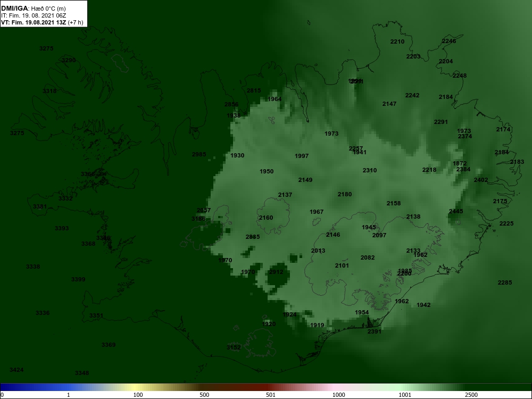Viewport: 532px width, 399px height.
Task: Select the map value 2160 inside the glacier outline
Action: (x=265, y=218)
